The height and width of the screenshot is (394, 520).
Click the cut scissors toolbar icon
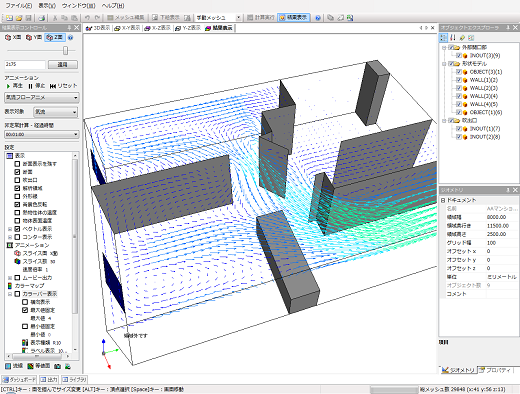pos(55,18)
